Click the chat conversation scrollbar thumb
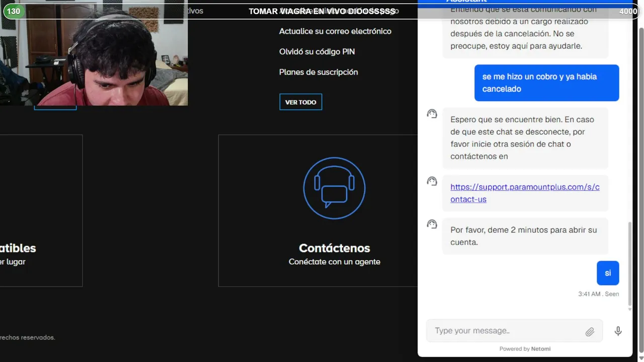This screenshot has height=362, width=644. pyautogui.click(x=630, y=264)
